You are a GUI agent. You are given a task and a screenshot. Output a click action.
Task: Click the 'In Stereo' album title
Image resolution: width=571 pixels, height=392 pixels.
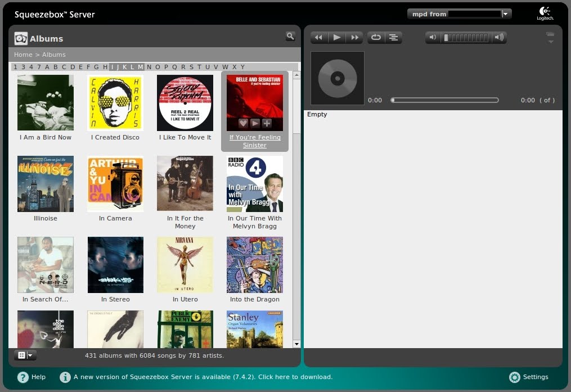click(115, 299)
